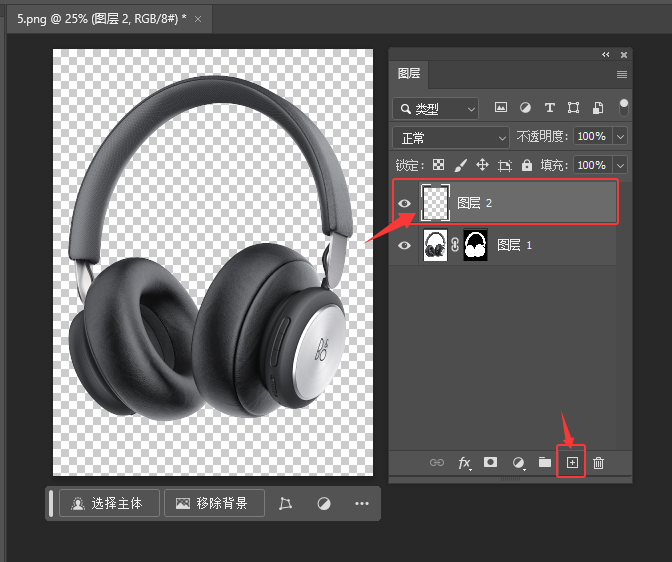
Task: Lock position move icon
Action: tap(483, 165)
